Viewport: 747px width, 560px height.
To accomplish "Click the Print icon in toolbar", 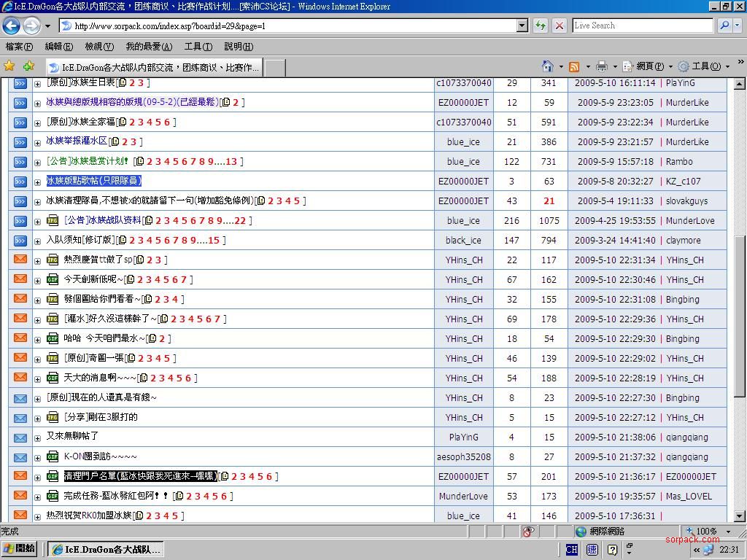I will [x=601, y=66].
